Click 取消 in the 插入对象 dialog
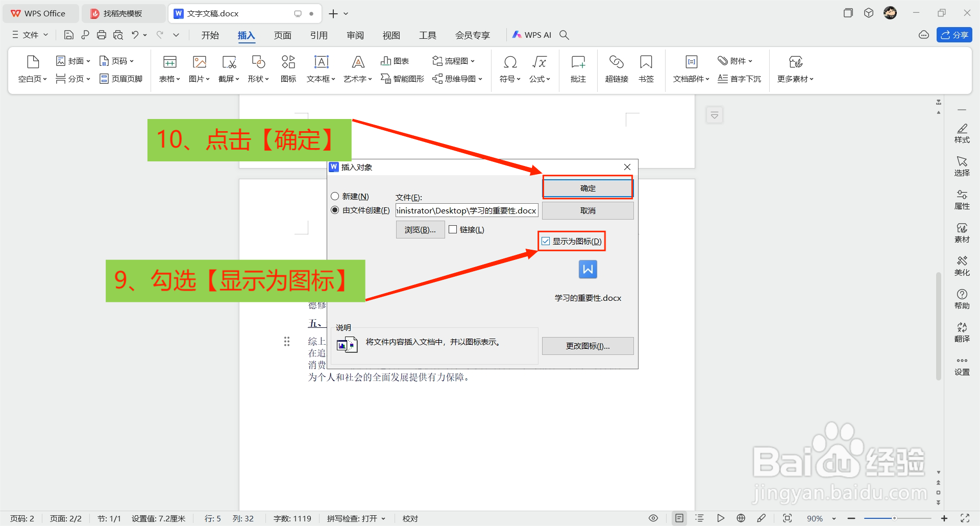The height and width of the screenshot is (526, 980). pyautogui.click(x=587, y=210)
